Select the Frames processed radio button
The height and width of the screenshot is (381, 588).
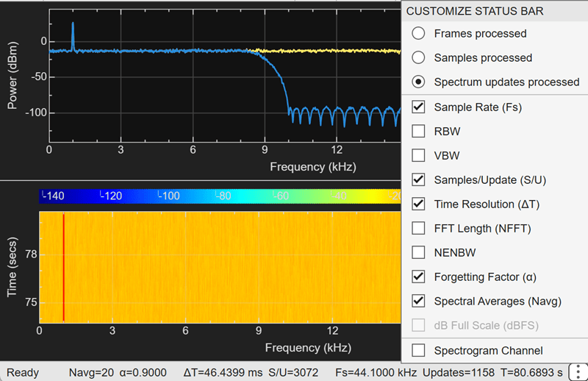418,33
